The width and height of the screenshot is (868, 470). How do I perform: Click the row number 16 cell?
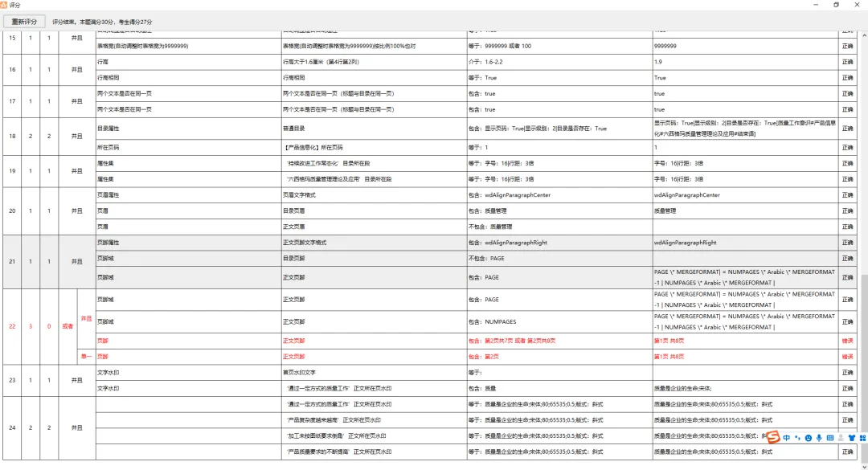(x=12, y=70)
